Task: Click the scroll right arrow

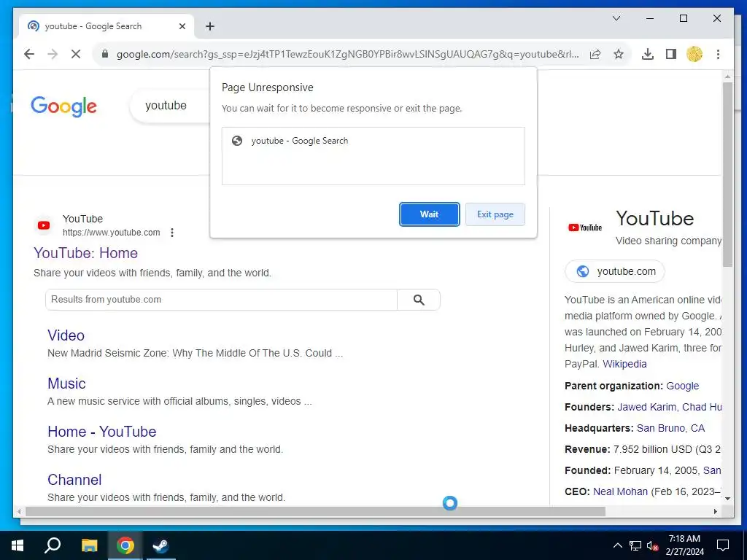Action: (715, 511)
